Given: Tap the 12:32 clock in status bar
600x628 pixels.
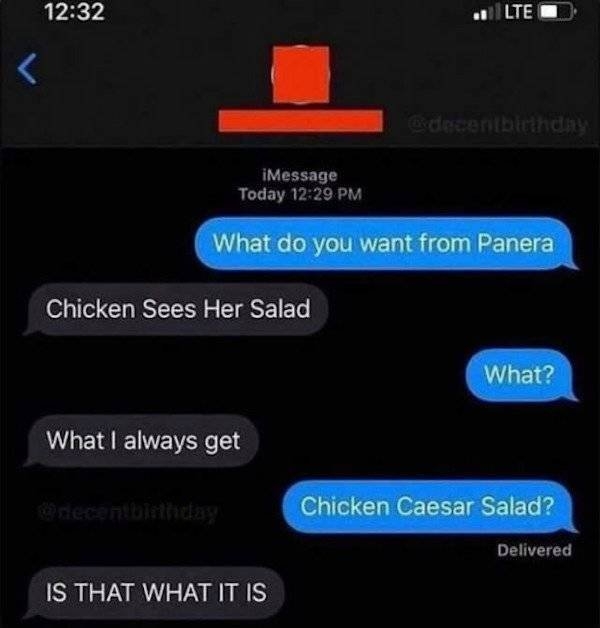Looking at the screenshot, I should pyautogui.click(x=75, y=11).
